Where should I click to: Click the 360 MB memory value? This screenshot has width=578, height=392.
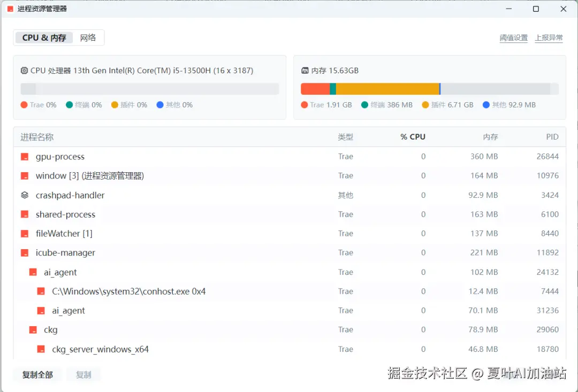pos(484,157)
